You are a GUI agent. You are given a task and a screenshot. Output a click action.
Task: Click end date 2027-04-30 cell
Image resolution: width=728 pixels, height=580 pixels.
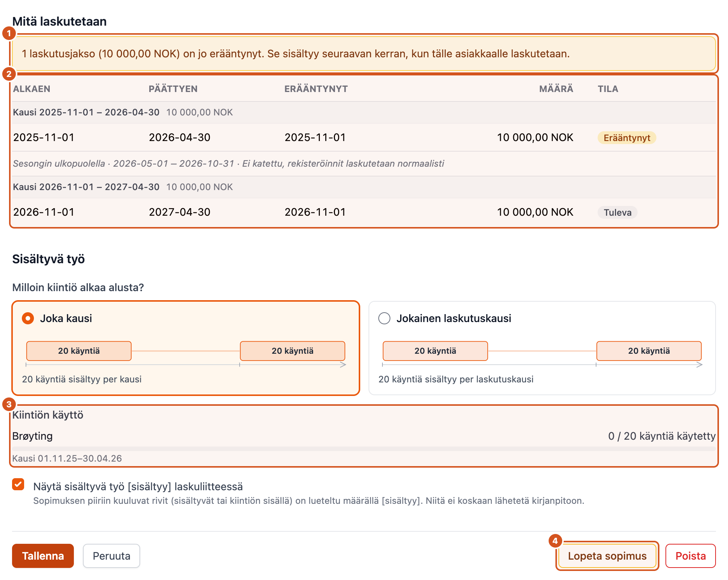tap(179, 212)
